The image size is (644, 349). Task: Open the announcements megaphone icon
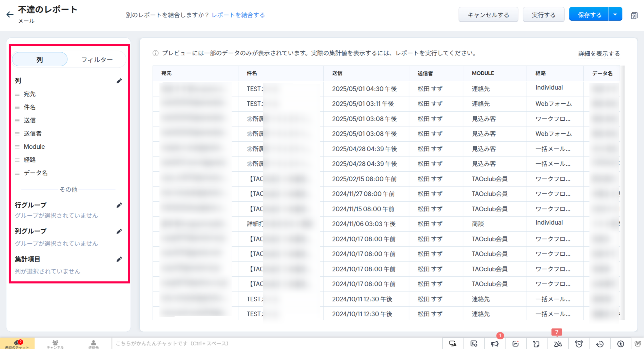495,344
